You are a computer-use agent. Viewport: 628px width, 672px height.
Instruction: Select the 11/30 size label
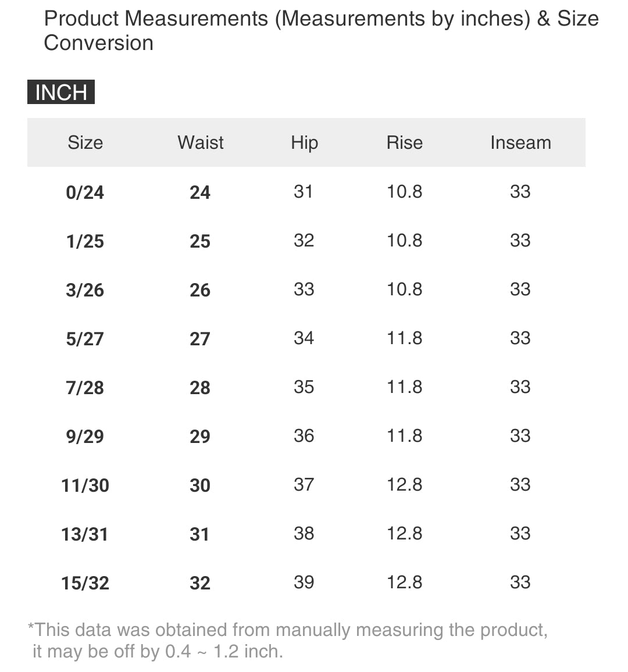tap(85, 485)
